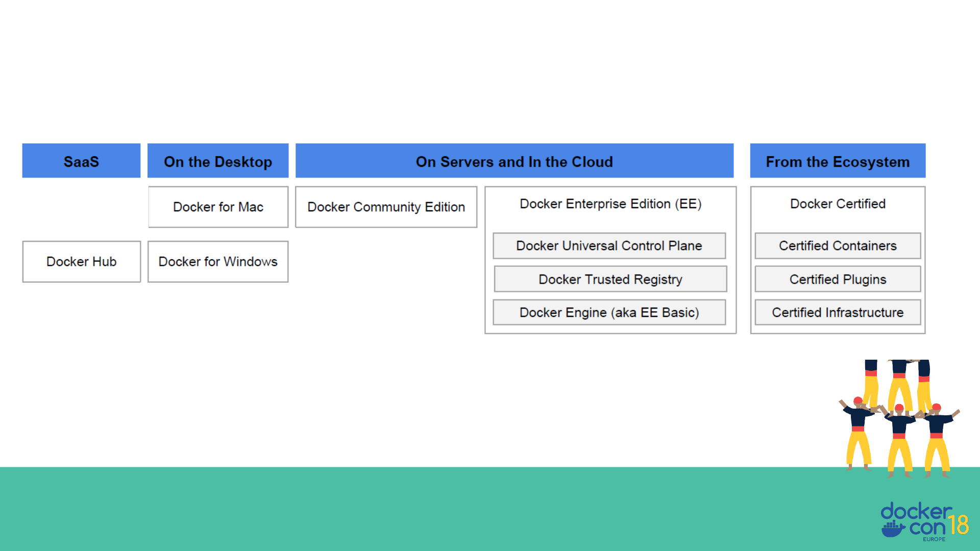Click Certified Infrastructure box
Image resolution: width=980 pixels, height=551 pixels.
(x=838, y=313)
